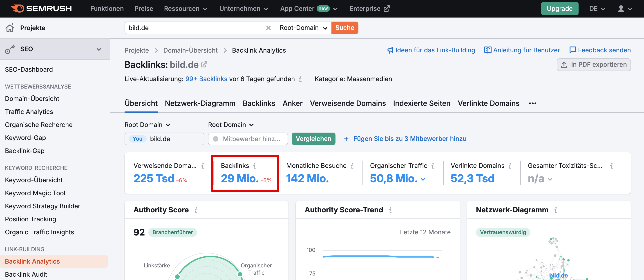The image size is (644, 280).
Task: Expand the Unternehmen menu
Action: [x=244, y=9]
